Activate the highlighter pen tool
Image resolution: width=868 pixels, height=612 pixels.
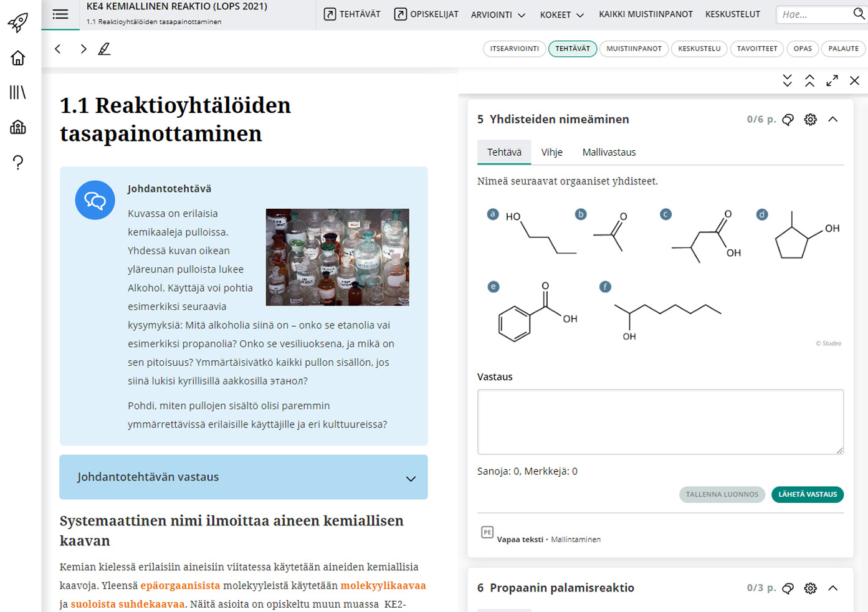pos(104,49)
